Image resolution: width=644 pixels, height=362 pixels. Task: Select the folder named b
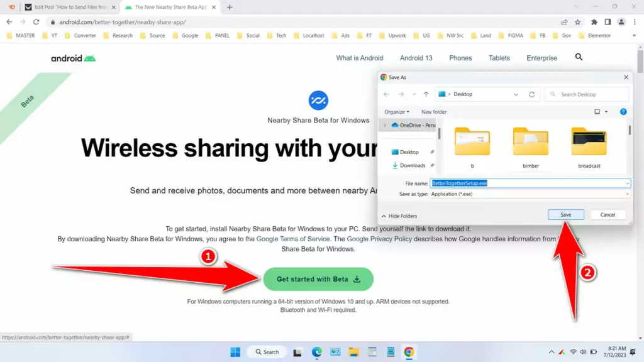[x=472, y=147]
